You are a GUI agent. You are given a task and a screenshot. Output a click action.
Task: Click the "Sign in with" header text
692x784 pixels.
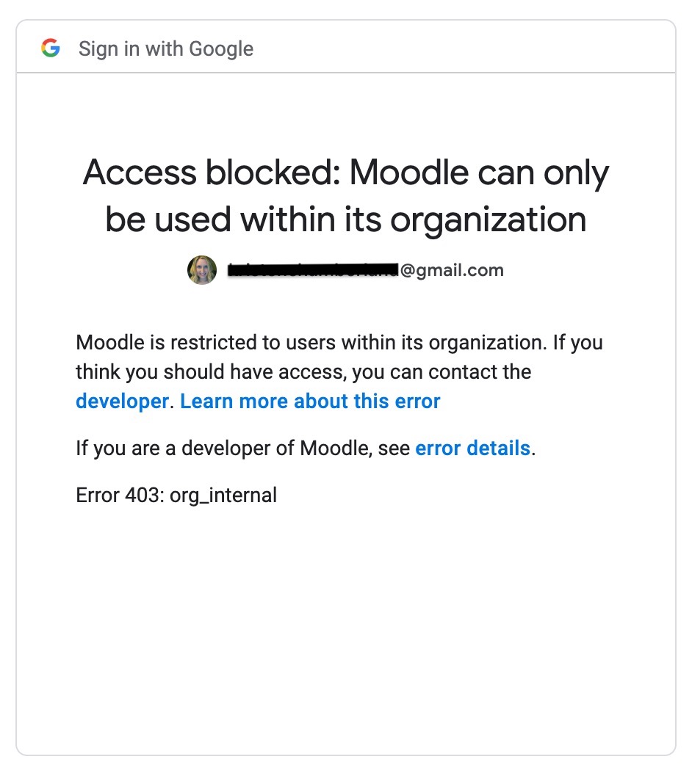click(131, 49)
